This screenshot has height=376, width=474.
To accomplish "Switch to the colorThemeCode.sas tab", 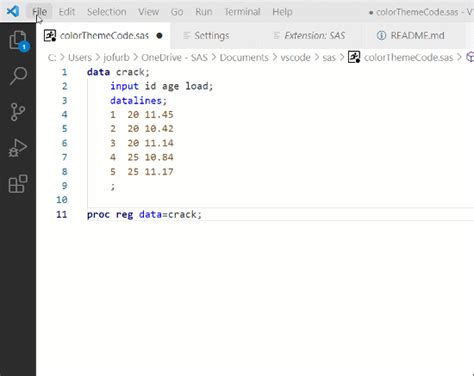I will click(x=103, y=36).
